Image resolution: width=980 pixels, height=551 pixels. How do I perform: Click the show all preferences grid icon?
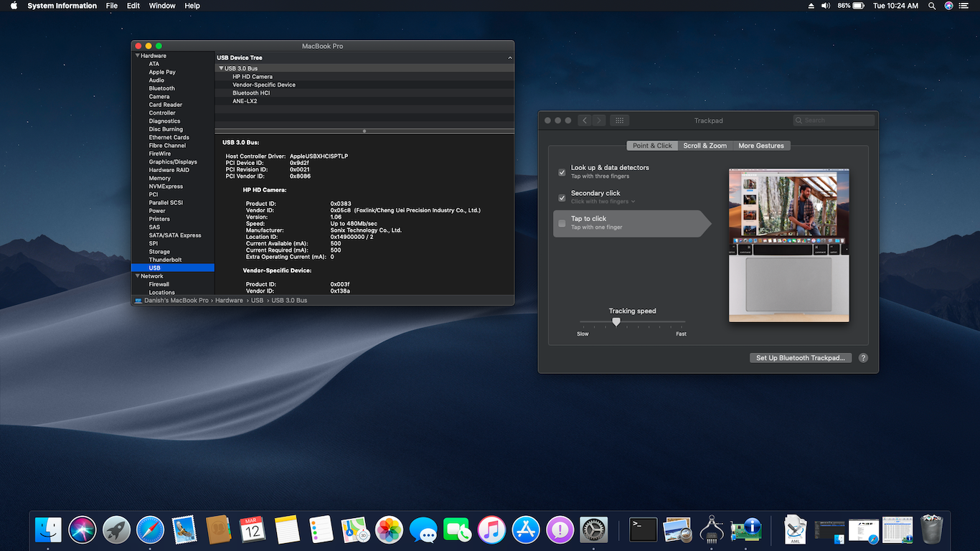620,121
